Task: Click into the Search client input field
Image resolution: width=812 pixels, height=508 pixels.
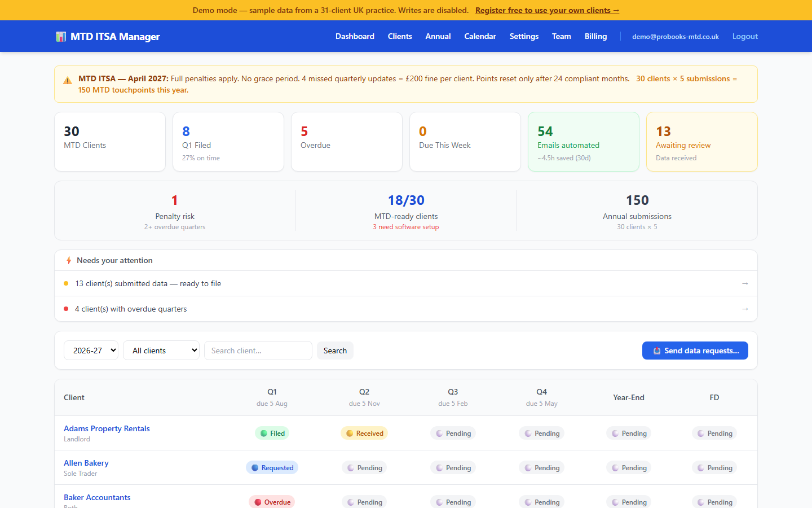Action: tap(258, 351)
